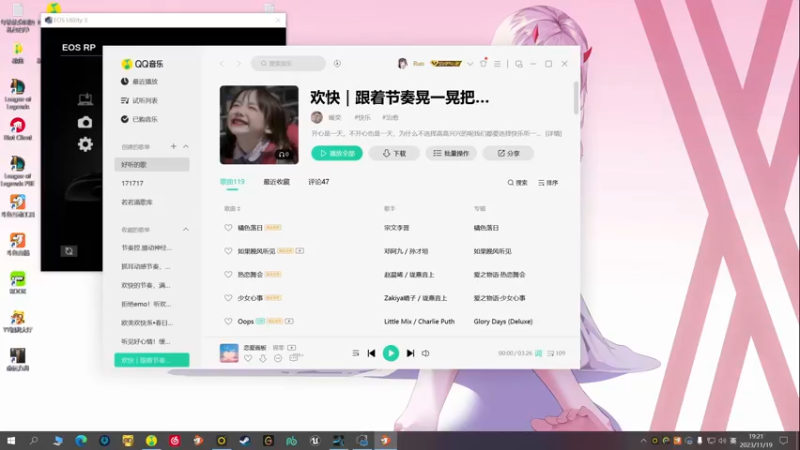800x450 pixels.
Task: Open the camera icon in EOS Utility window
Action: (x=85, y=122)
